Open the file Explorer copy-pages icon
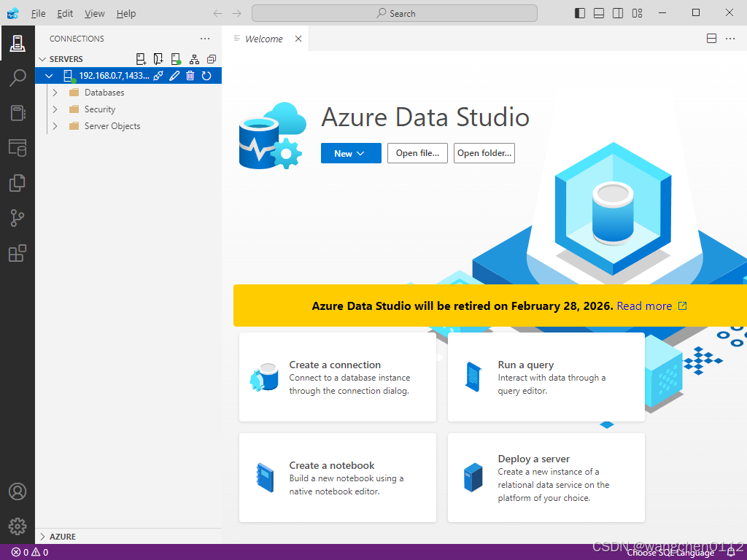The image size is (747, 560). [x=18, y=183]
